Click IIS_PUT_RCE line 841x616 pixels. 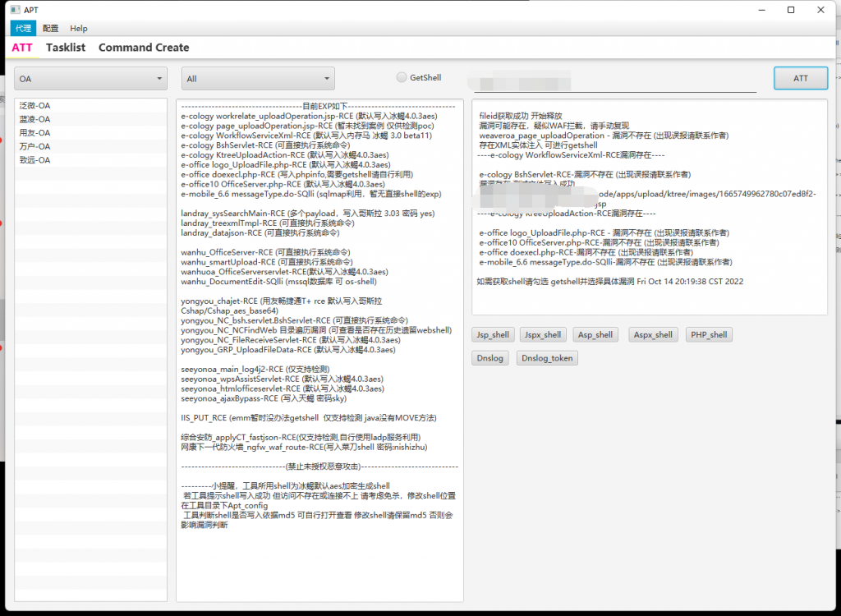point(309,417)
